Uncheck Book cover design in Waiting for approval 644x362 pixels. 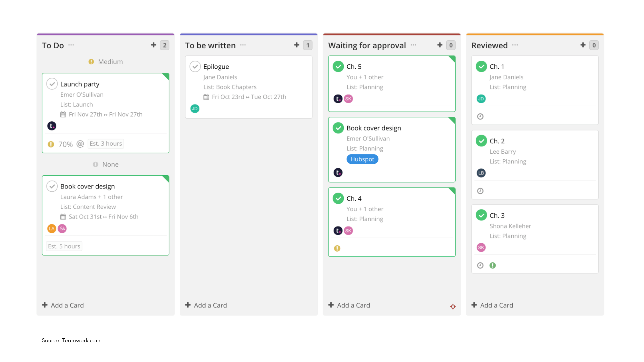(x=338, y=128)
